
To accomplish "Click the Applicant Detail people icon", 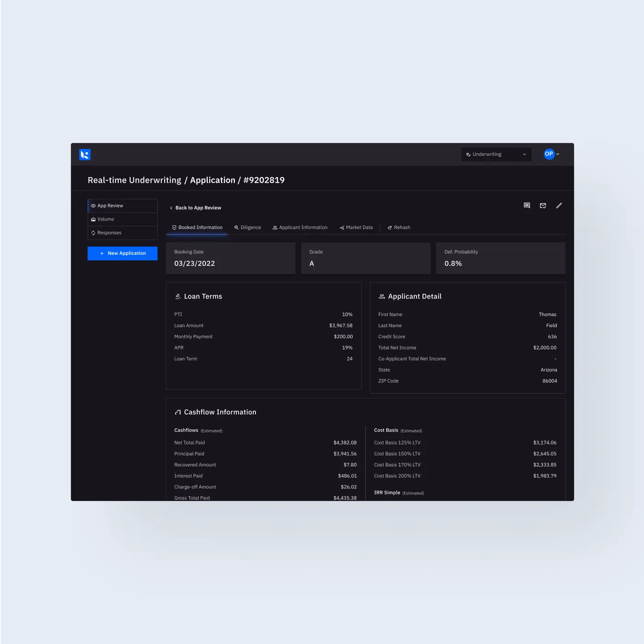I will [x=382, y=297].
